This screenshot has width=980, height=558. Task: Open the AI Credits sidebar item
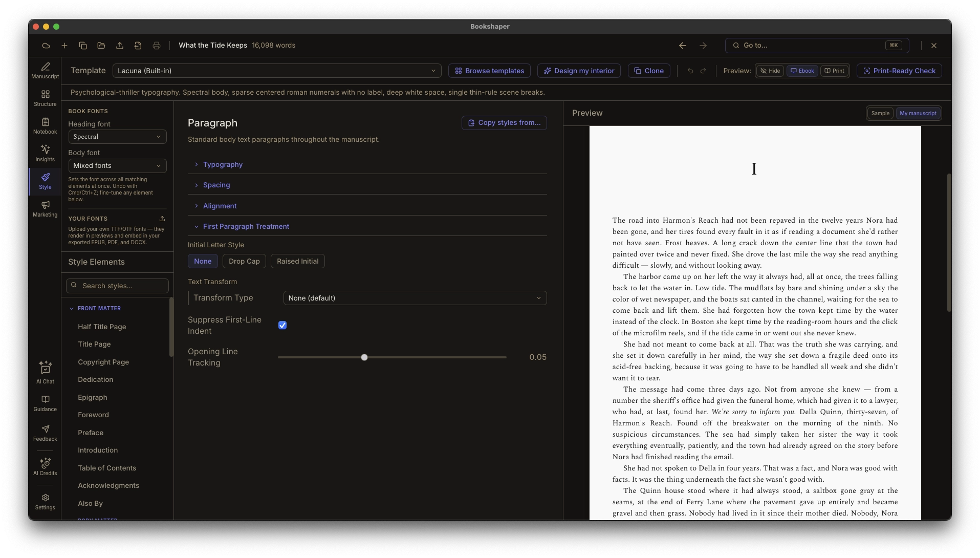[x=45, y=467]
